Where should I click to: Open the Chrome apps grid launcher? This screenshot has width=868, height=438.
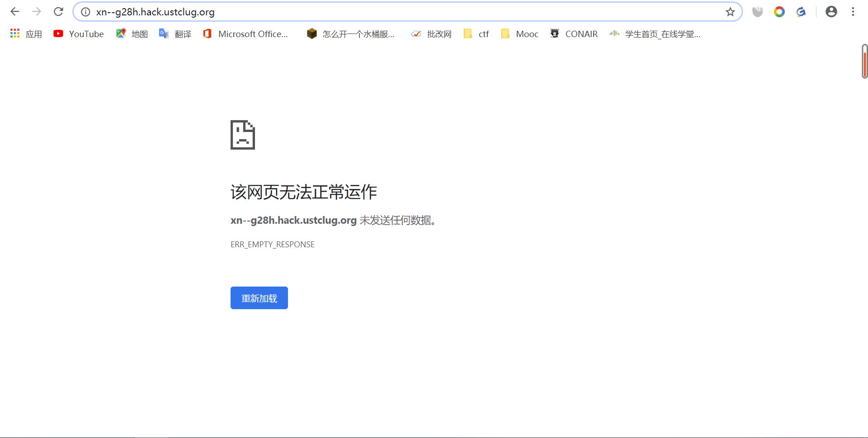(14, 33)
